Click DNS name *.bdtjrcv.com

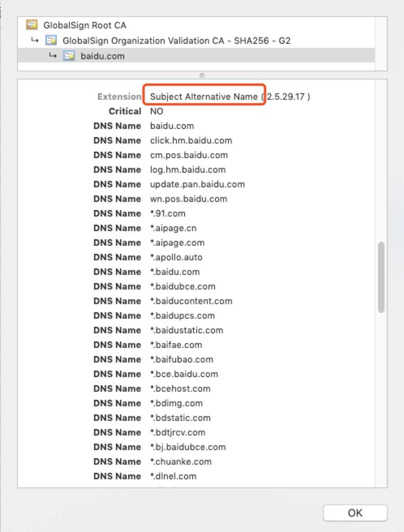click(178, 432)
